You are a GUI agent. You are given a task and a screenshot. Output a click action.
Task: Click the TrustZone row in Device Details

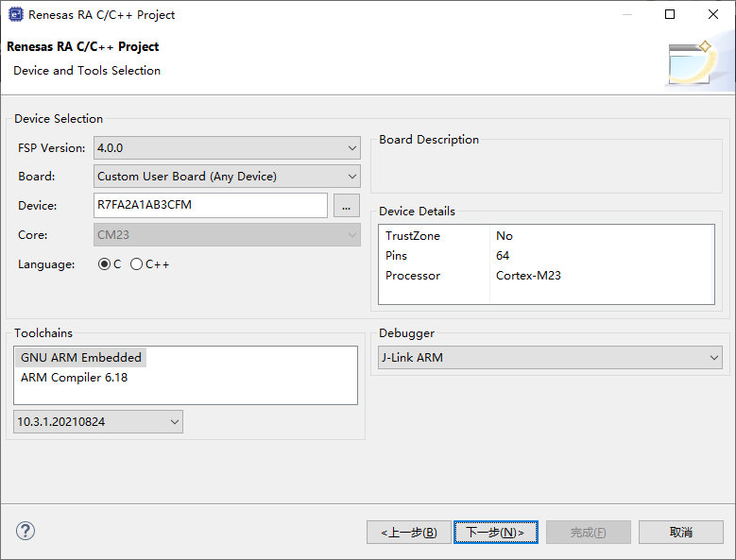pos(546,236)
